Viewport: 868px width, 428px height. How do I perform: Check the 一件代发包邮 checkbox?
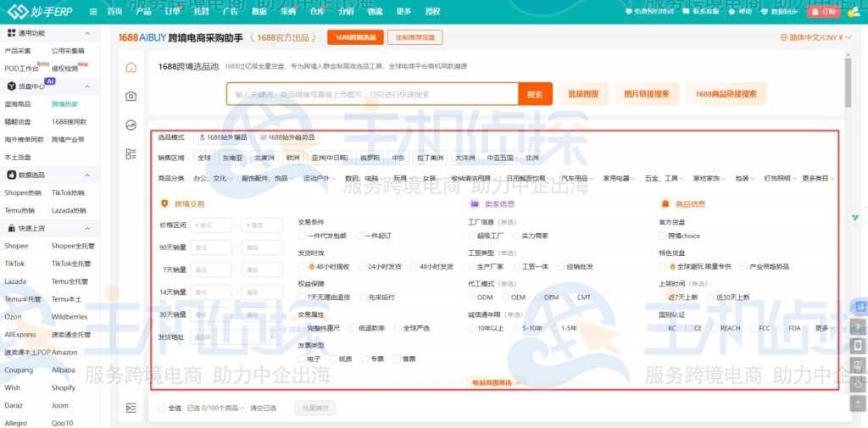[302, 236]
